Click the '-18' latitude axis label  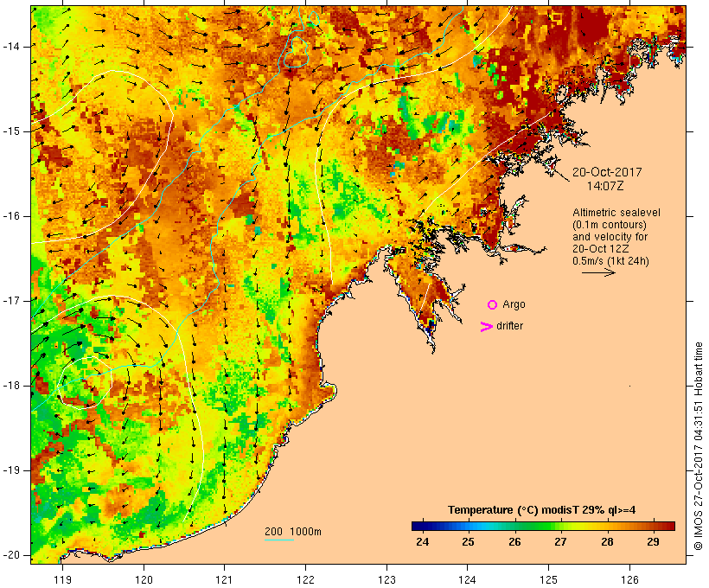(x=11, y=386)
